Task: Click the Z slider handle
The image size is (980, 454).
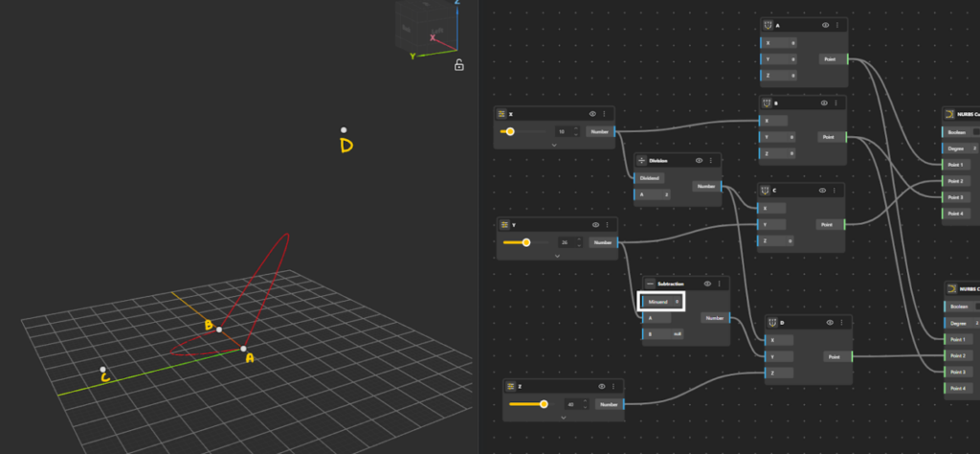Action: [544, 404]
